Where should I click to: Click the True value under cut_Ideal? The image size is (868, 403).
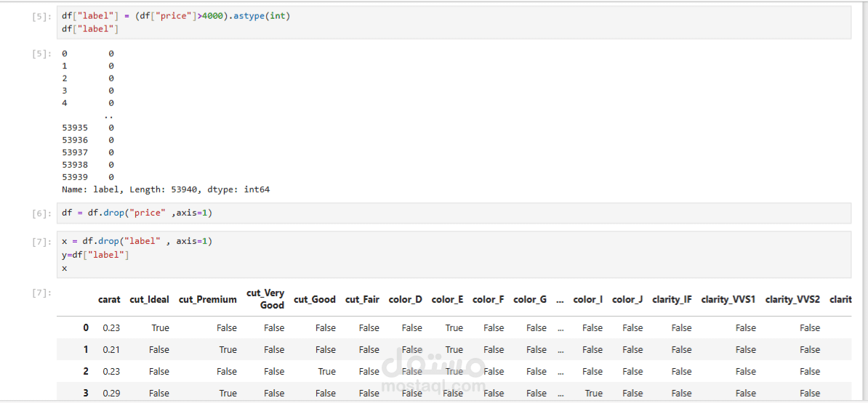click(x=160, y=327)
